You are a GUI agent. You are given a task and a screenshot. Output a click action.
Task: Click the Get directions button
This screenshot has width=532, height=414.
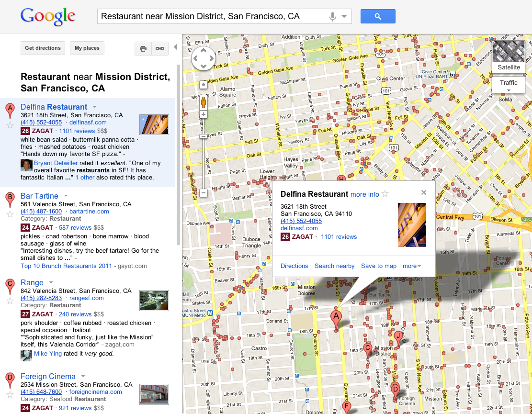43,48
